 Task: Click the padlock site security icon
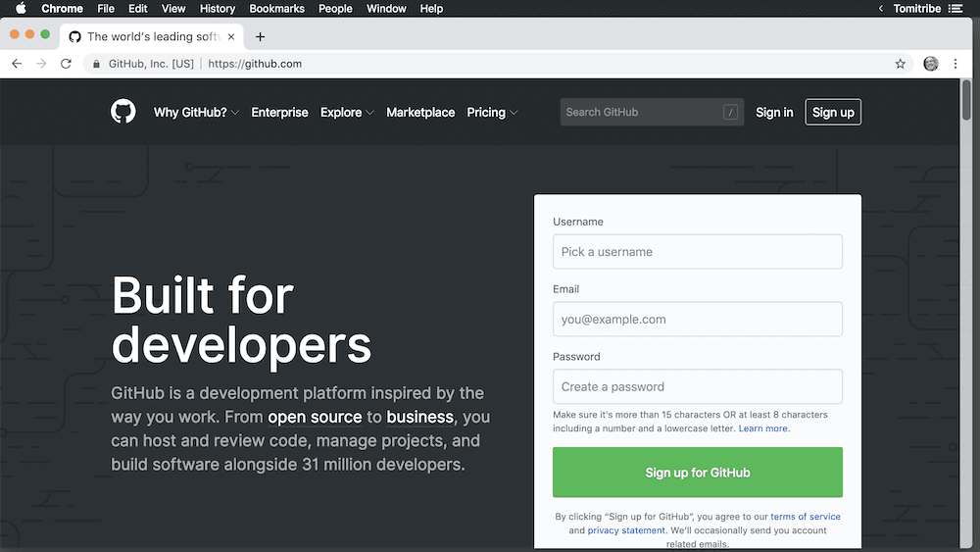(x=96, y=64)
